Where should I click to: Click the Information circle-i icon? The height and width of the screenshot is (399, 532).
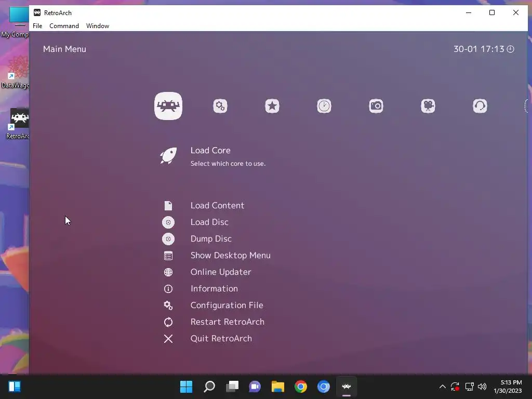168,289
